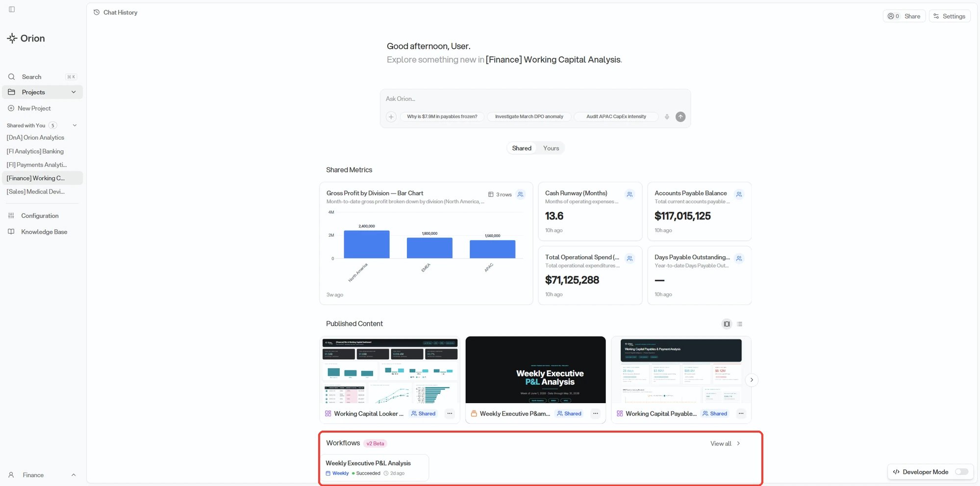Click shared icon on Cash Runway card
This screenshot has width=980, height=486.
click(630, 194)
